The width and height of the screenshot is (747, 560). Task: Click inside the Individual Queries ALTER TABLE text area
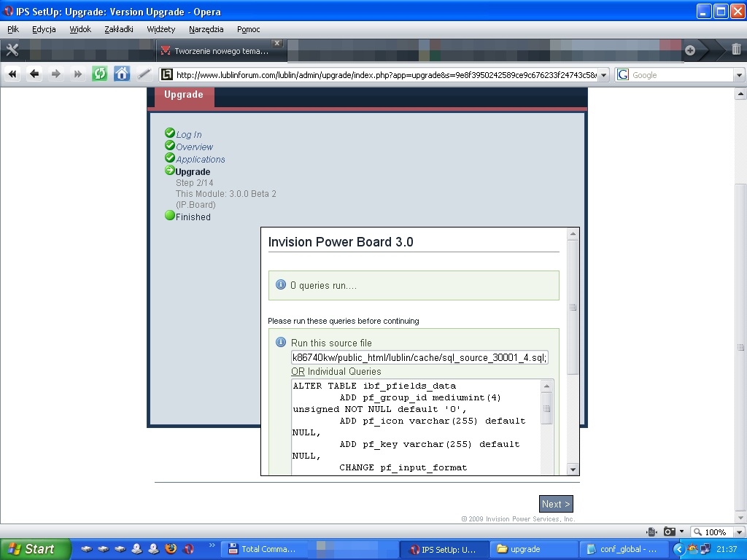tap(415, 427)
